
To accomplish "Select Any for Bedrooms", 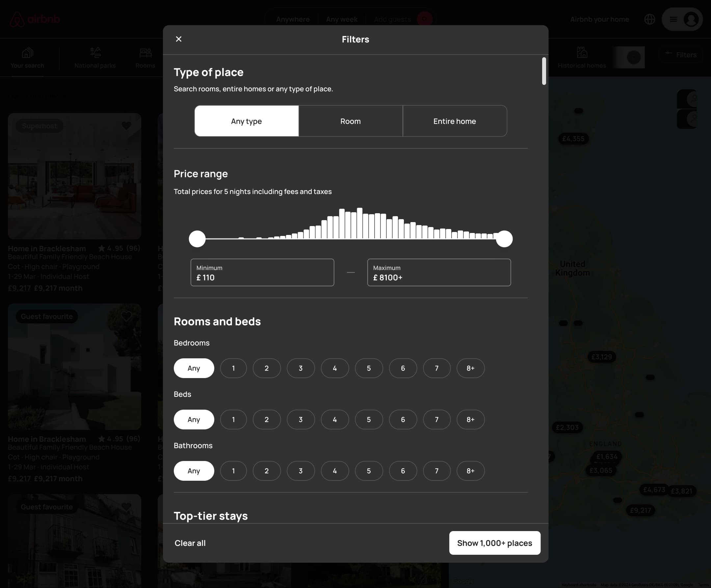I will tap(194, 368).
